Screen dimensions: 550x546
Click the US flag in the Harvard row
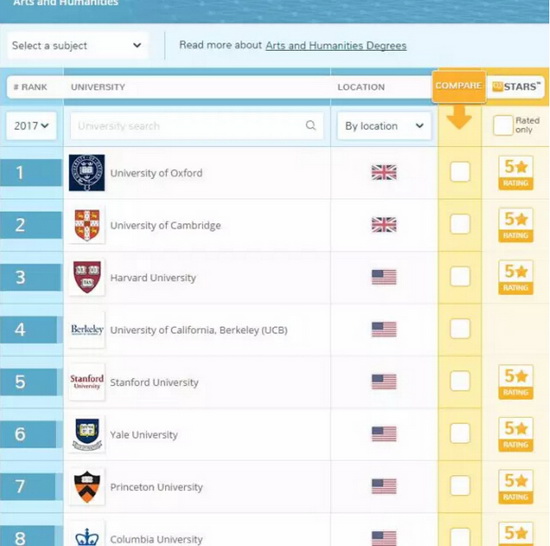[384, 277]
